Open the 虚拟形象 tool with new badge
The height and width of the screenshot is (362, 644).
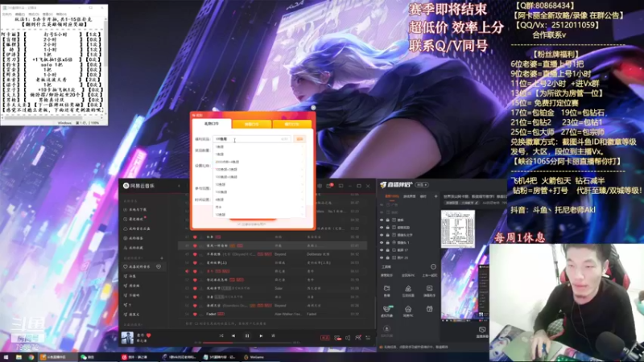[x=386, y=311]
